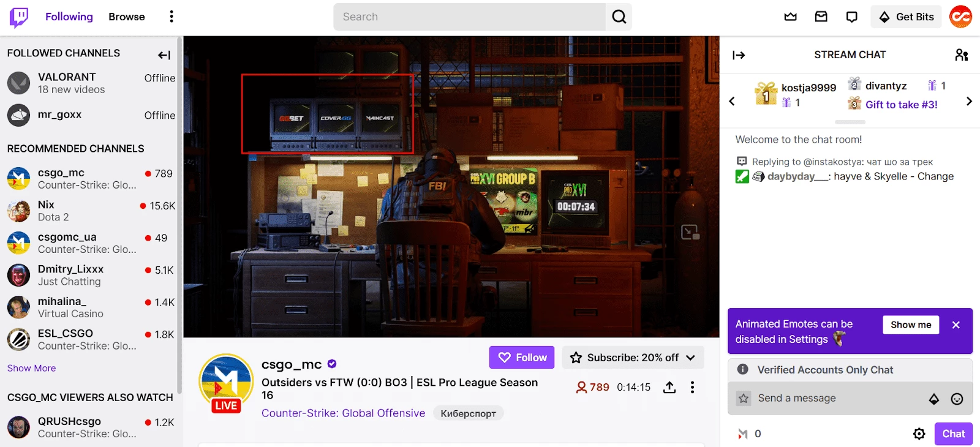Screen dimensions: 980x447
Task: Collapse the stream chat panel
Action: coord(739,55)
